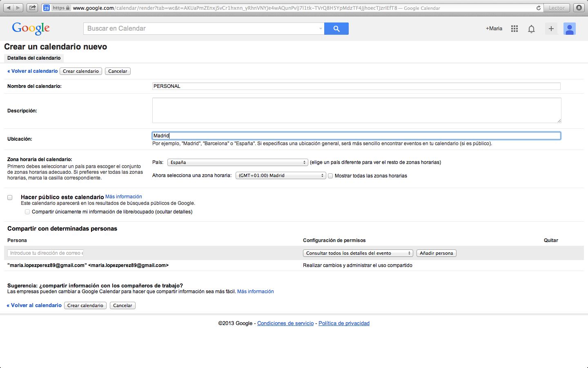Open Más información link in Sugerencia text
Screen dimensions: 588x368
pyautogui.click(x=256, y=292)
